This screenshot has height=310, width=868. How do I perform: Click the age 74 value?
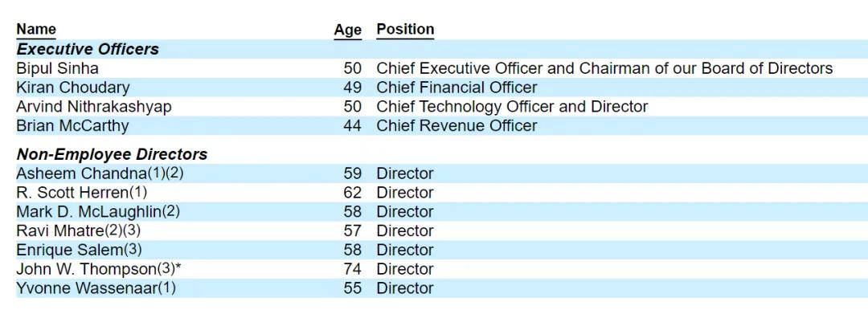pyautogui.click(x=352, y=269)
